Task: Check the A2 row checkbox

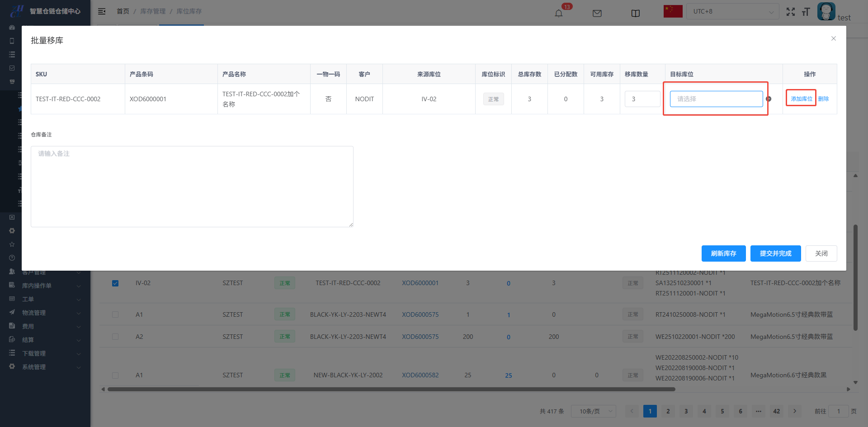Action: [115, 337]
